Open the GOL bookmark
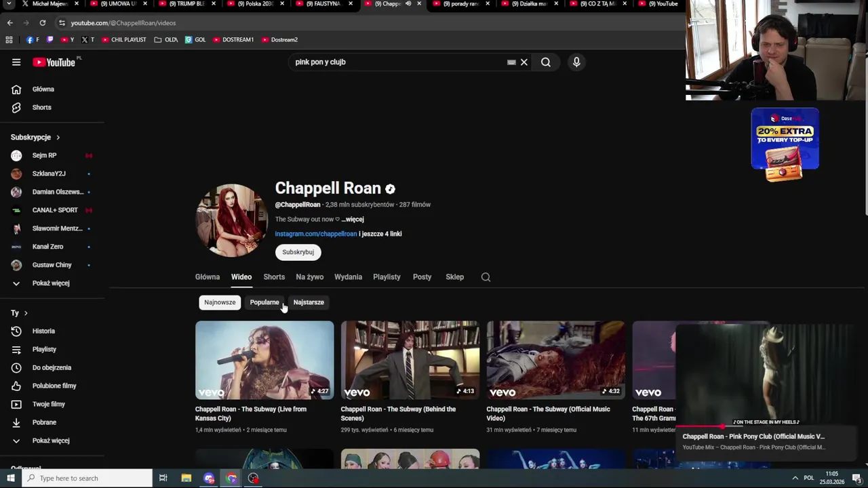The image size is (868, 488). [x=195, y=40]
